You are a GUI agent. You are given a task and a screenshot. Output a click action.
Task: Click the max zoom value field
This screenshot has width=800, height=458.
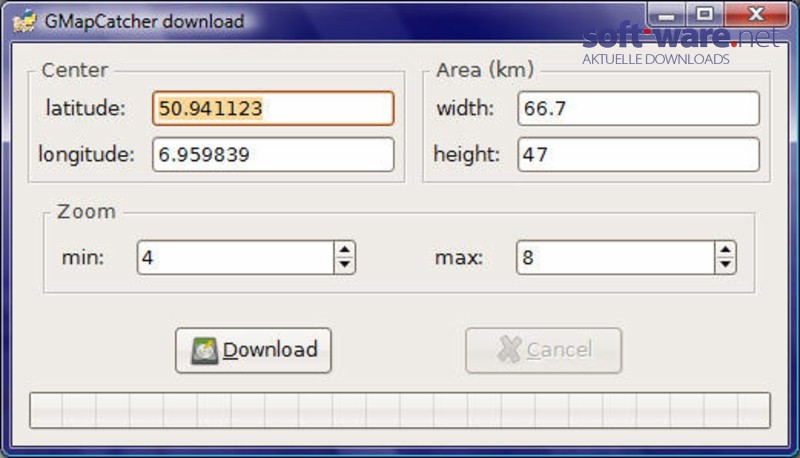point(615,258)
